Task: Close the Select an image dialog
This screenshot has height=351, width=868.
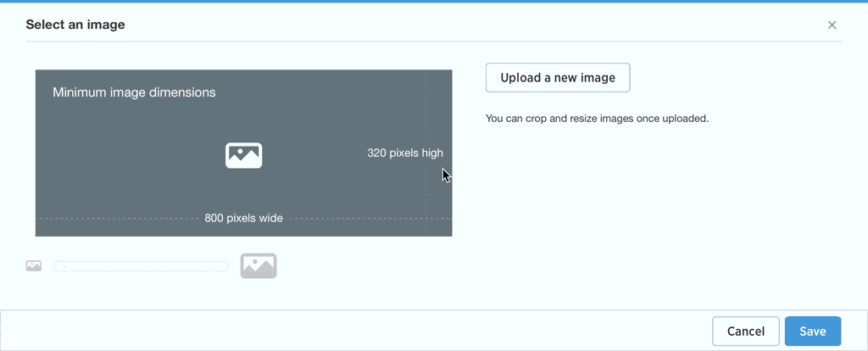Action: (x=832, y=25)
